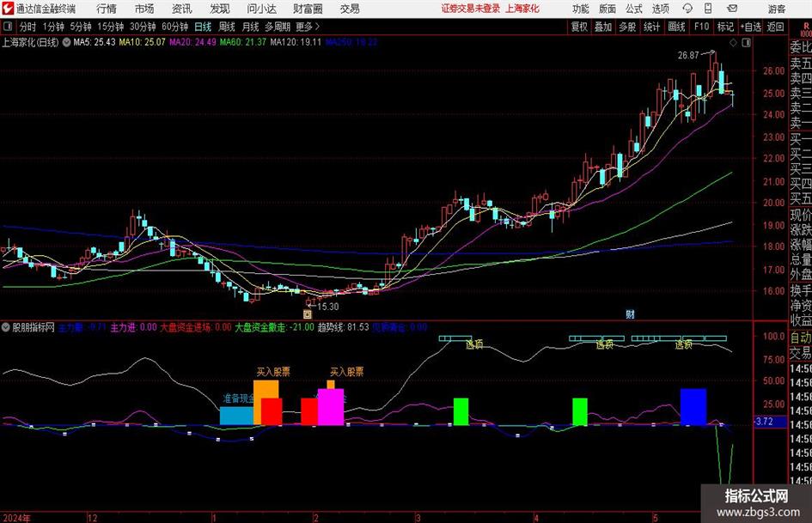Switch to the 30分钟 period tab

tap(143, 27)
